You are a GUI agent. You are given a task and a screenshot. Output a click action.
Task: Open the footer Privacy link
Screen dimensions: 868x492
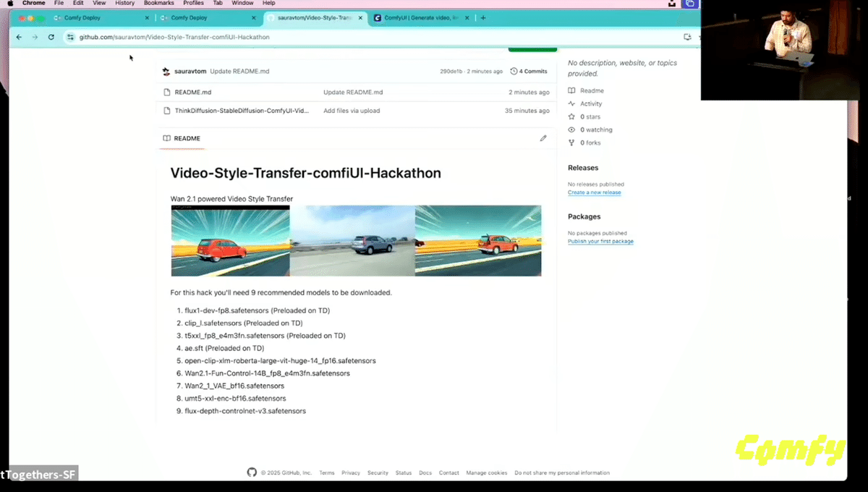point(351,472)
